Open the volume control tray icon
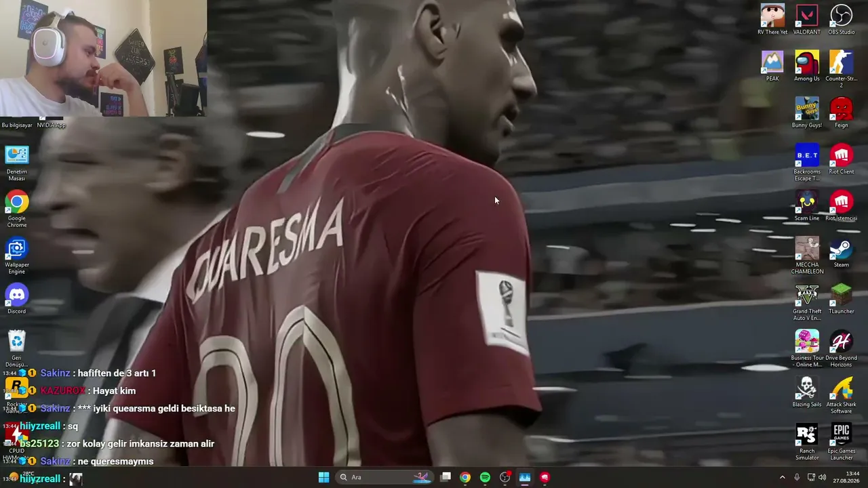This screenshot has width=868, height=488. pyautogui.click(x=823, y=477)
